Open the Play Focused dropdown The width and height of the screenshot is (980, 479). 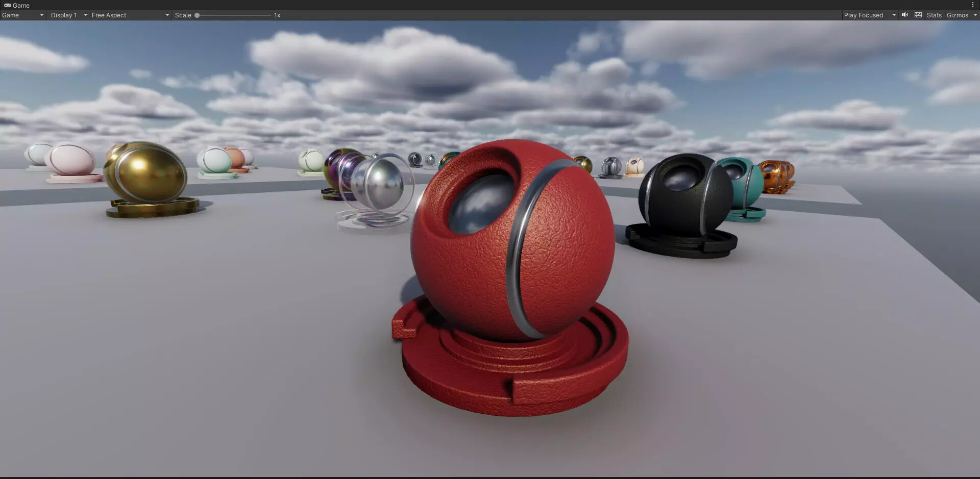pyautogui.click(x=870, y=15)
